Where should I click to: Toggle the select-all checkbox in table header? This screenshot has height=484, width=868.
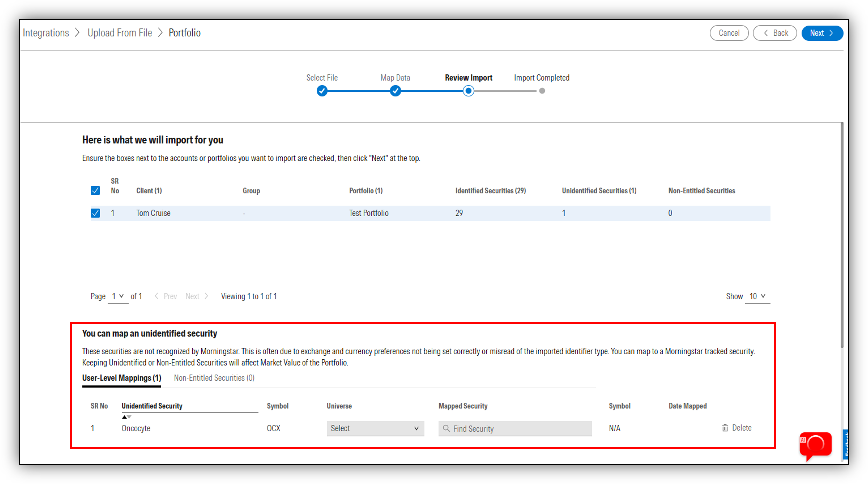point(95,190)
